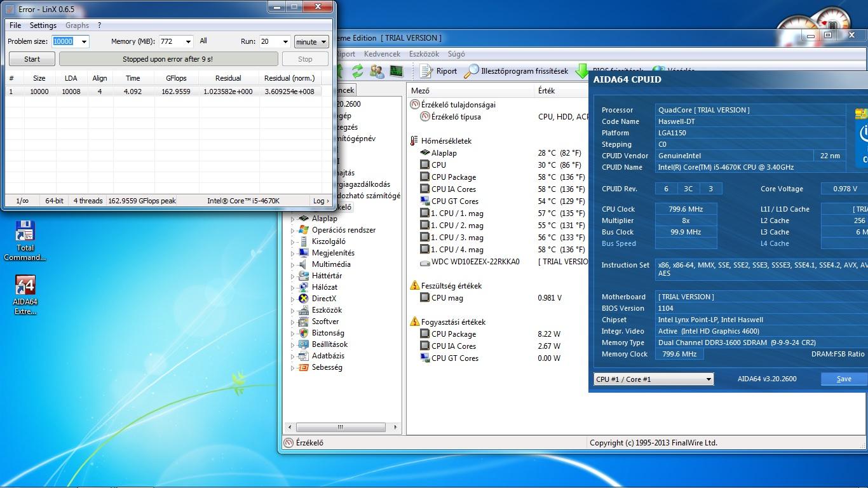The height and width of the screenshot is (488, 868).
Task: Click the Eszközök devices icon in tree
Action: click(x=303, y=310)
